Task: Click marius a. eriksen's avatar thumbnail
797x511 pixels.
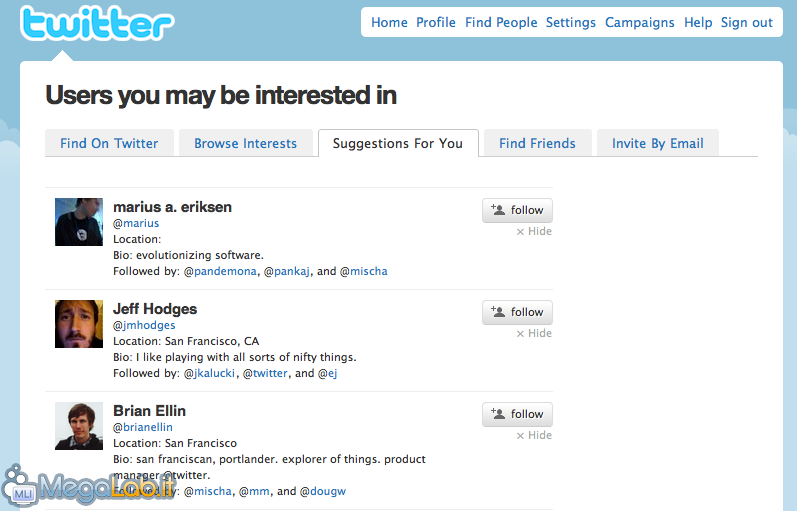Action: click(79, 222)
